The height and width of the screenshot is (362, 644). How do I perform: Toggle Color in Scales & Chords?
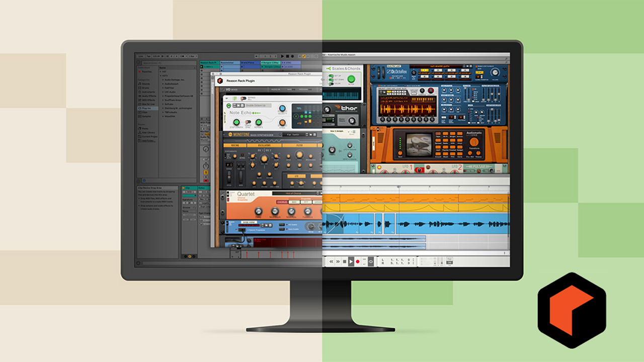click(x=331, y=83)
